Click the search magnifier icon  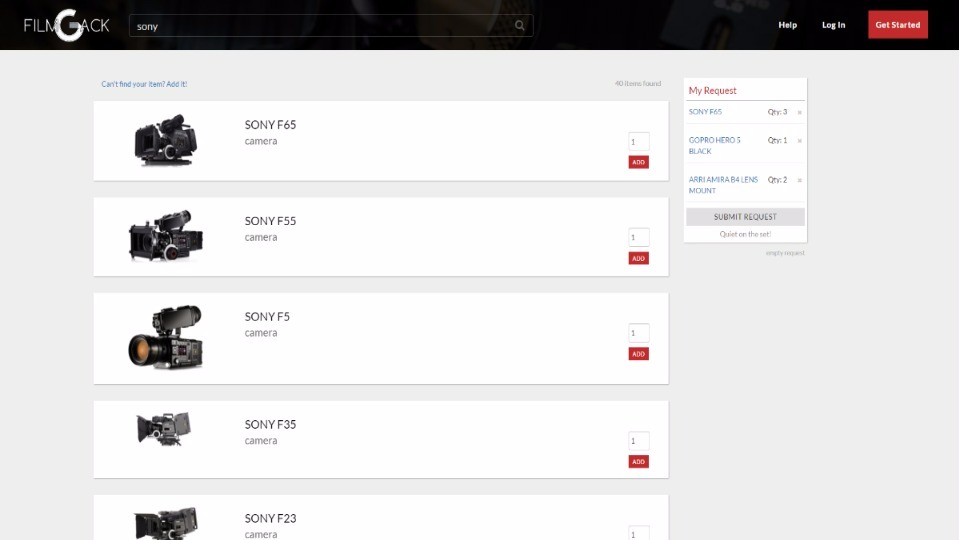[x=519, y=26]
